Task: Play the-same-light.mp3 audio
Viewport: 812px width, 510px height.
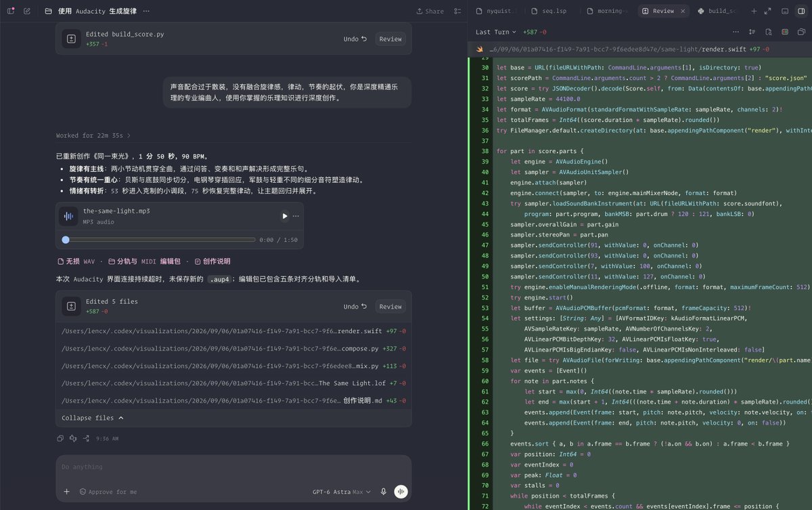Action: click(x=285, y=216)
